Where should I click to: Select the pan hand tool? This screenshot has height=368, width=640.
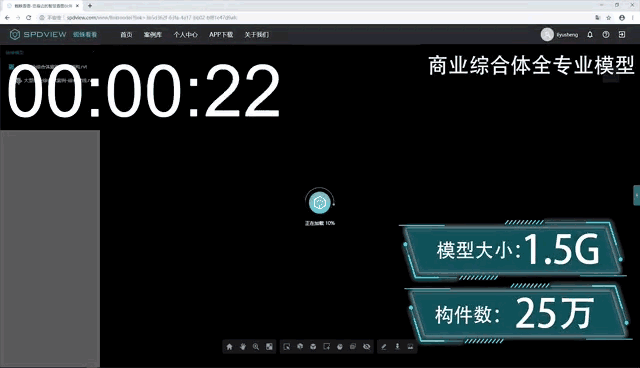pos(243,347)
